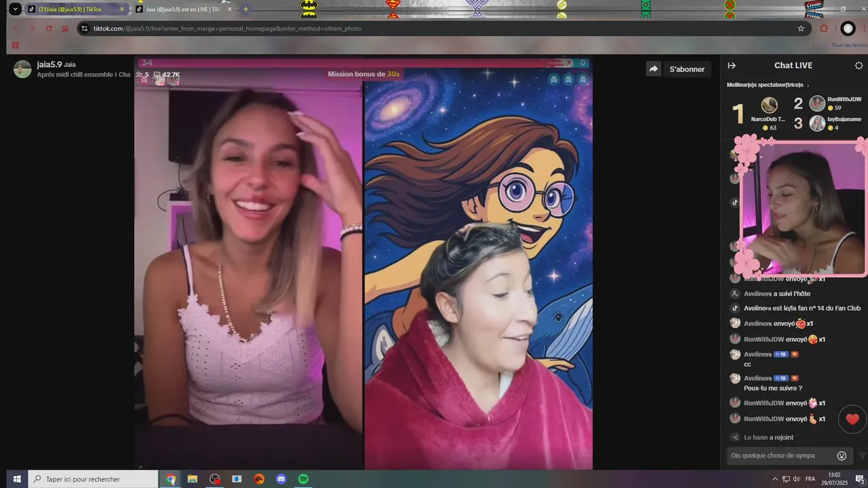
Task: Open the tab search dropdown arrow
Action: tap(15, 9)
